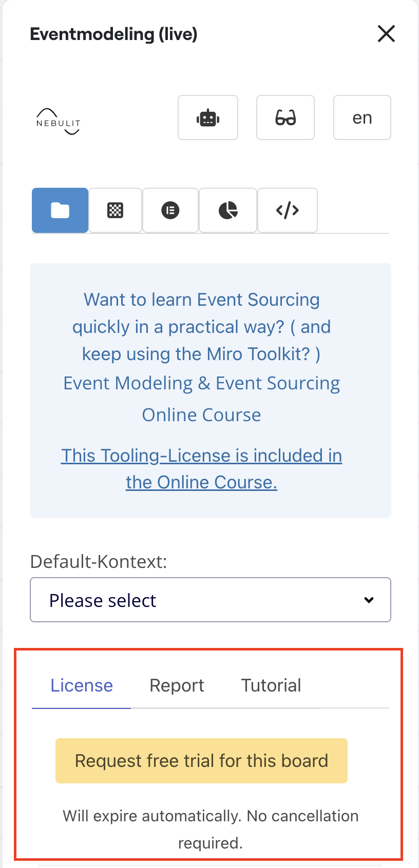Open the folder tab
This screenshot has height=868, width=419.
60,210
